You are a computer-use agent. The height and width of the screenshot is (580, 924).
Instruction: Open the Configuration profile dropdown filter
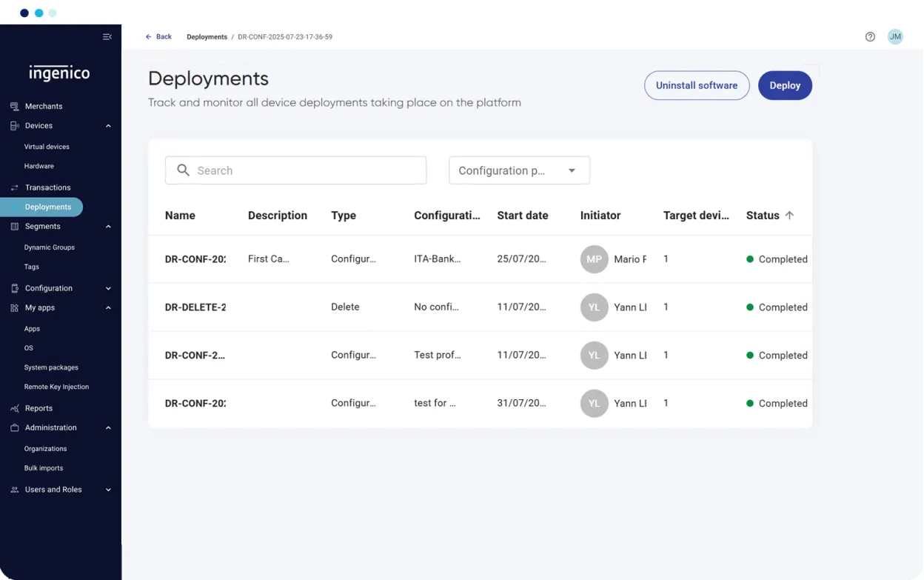pos(519,170)
